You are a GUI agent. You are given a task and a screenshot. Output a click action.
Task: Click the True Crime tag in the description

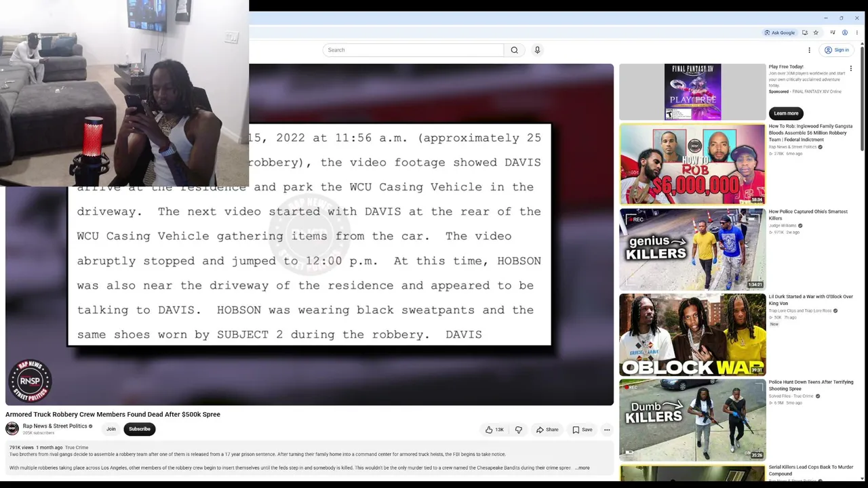point(77,447)
